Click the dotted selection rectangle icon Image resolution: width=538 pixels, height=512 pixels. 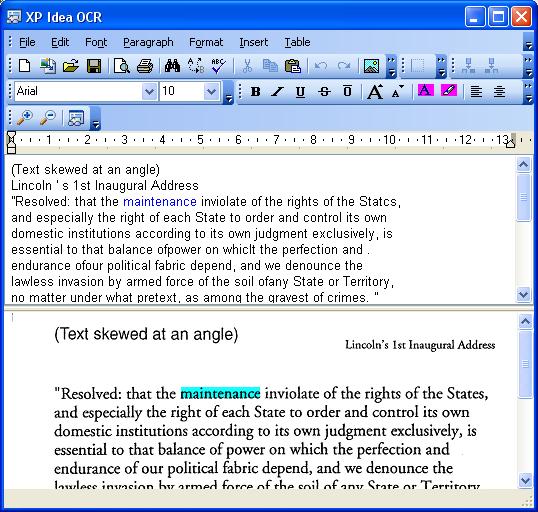(x=418, y=65)
